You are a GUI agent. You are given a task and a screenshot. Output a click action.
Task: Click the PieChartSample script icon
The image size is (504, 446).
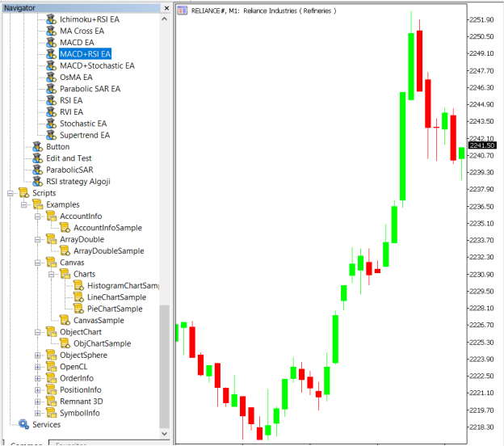pyautogui.click(x=79, y=309)
